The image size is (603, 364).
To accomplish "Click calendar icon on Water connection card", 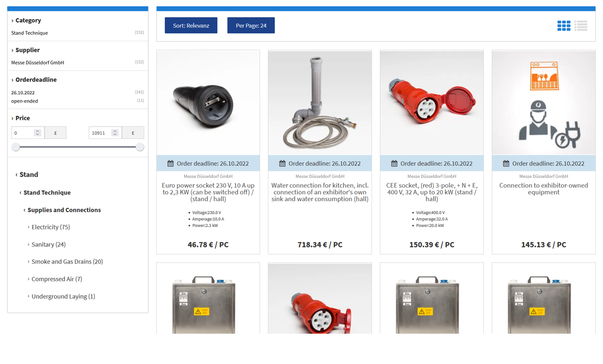I will (x=282, y=163).
